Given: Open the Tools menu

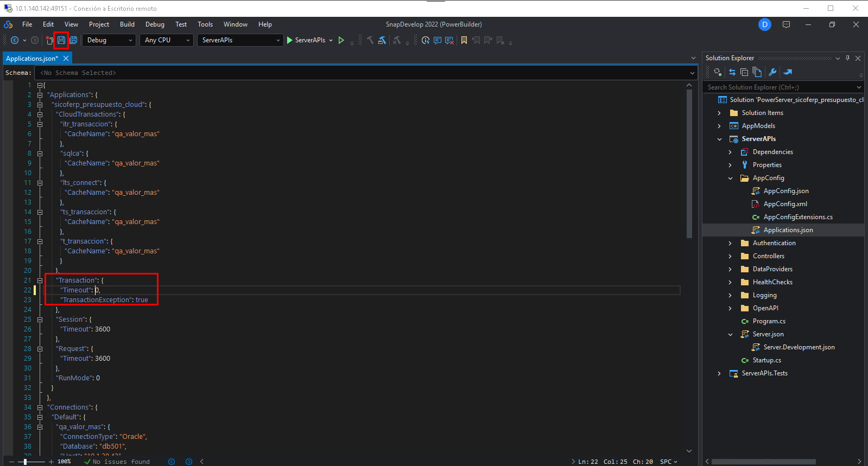Looking at the screenshot, I should (205, 24).
